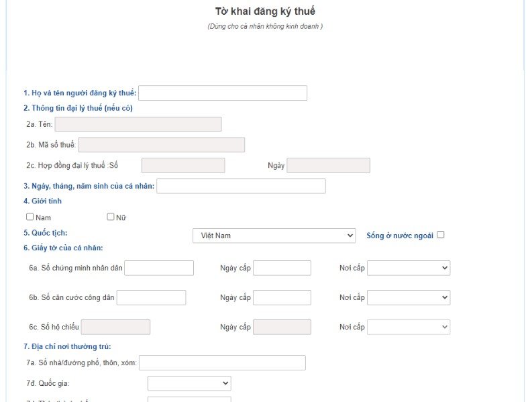
Task: Focus the Ngày, tháng, năm sinh field
Action: pos(241,187)
